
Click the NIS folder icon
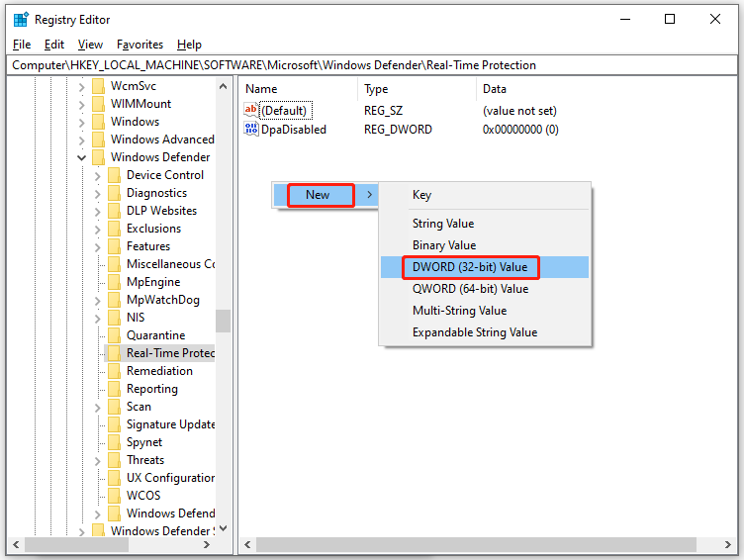tap(115, 317)
